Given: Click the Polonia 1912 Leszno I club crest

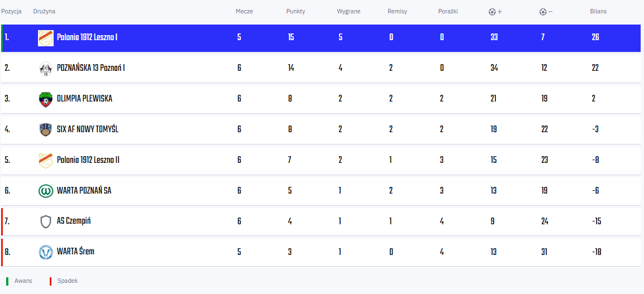Looking at the screenshot, I should coord(46,38).
